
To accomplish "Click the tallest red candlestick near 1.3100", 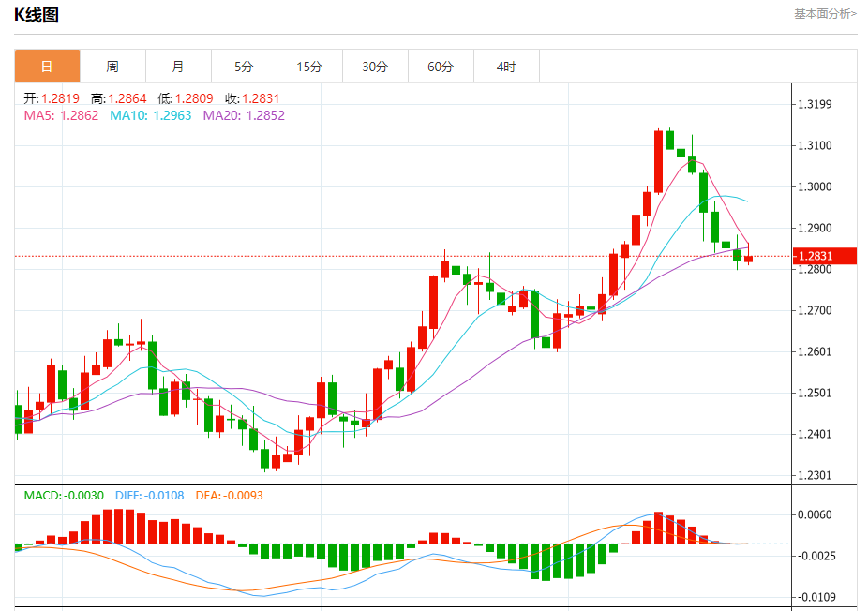I will 658,161.
